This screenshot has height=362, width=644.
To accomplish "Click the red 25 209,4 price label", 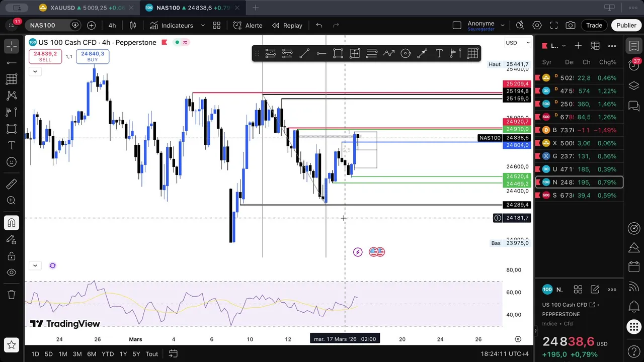I will [x=517, y=84].
